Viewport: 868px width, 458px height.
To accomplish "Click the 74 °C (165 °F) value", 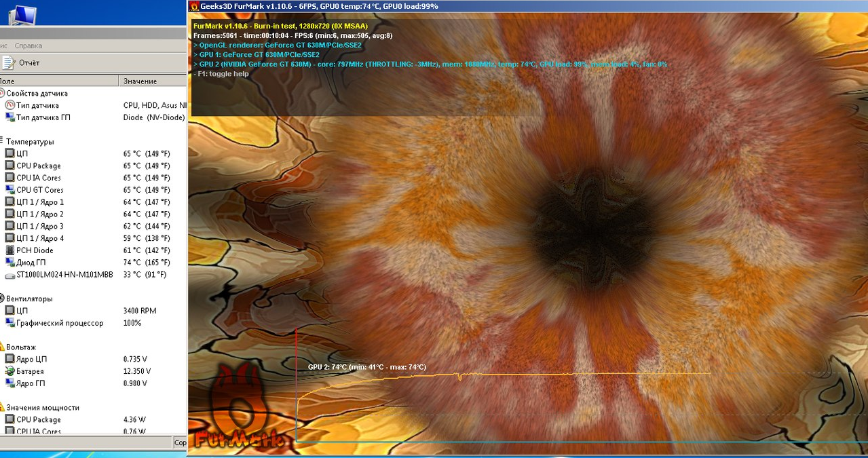I will click(147, 263).
